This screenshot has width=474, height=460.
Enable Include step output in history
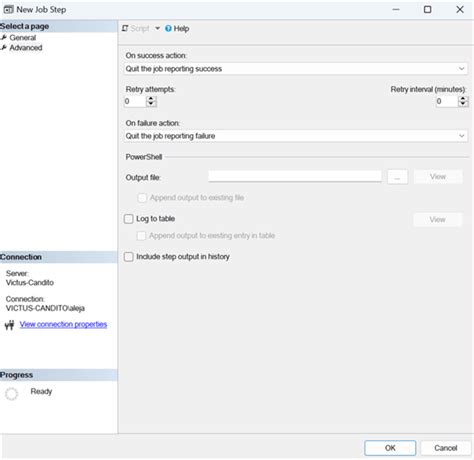pos(128,257)
